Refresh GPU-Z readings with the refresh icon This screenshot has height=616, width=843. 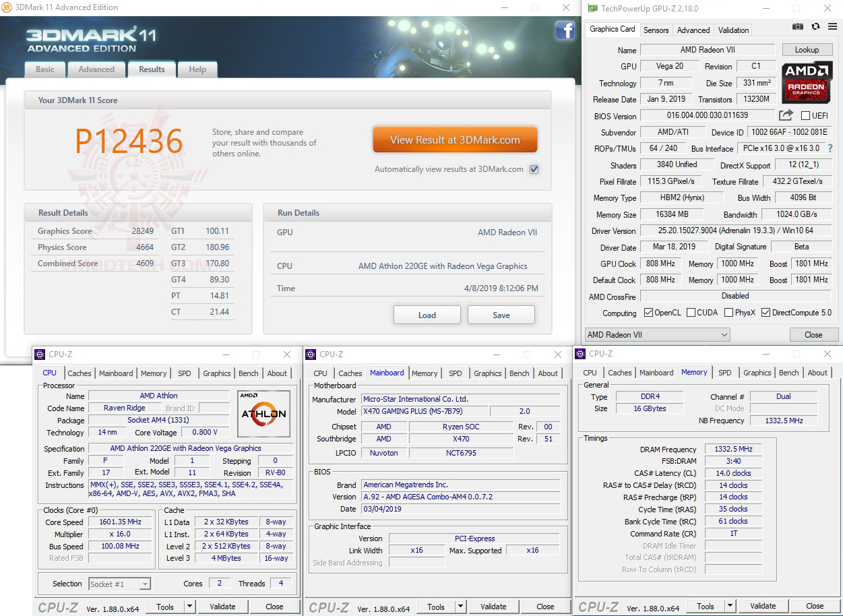point(815,27)
